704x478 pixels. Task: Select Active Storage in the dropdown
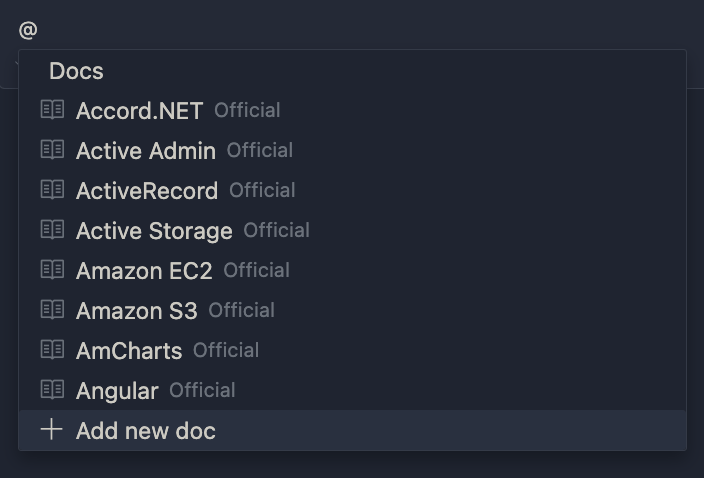pos(352,230)
